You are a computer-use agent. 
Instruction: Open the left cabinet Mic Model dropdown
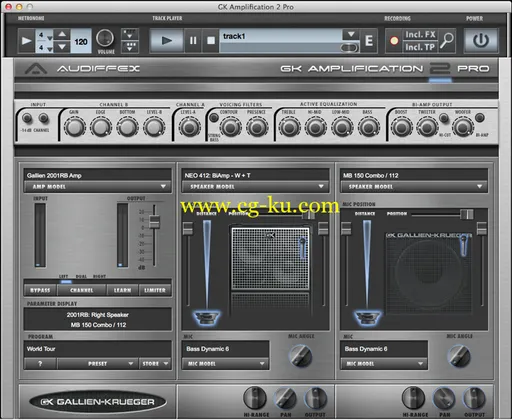(225, 364)
